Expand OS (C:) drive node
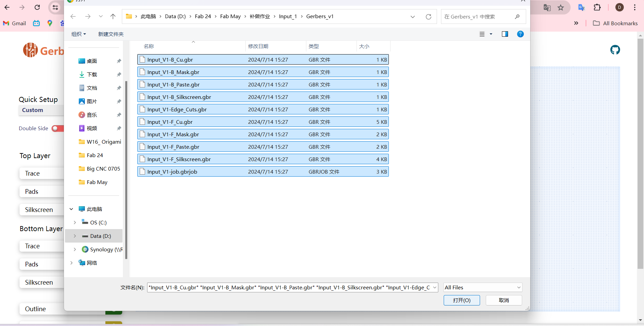 coord(75,222)
